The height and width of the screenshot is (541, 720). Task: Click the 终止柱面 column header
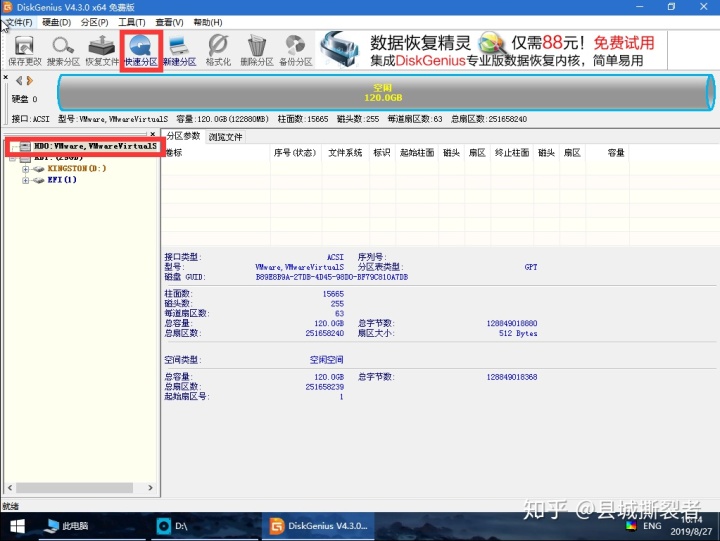pyautogui.click(x=512, y=152)
